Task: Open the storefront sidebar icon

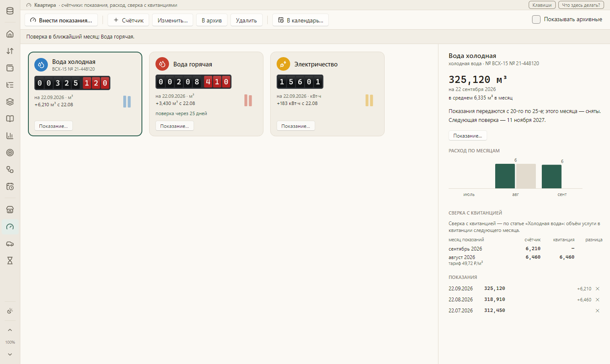Action: [x=10, y=210]
